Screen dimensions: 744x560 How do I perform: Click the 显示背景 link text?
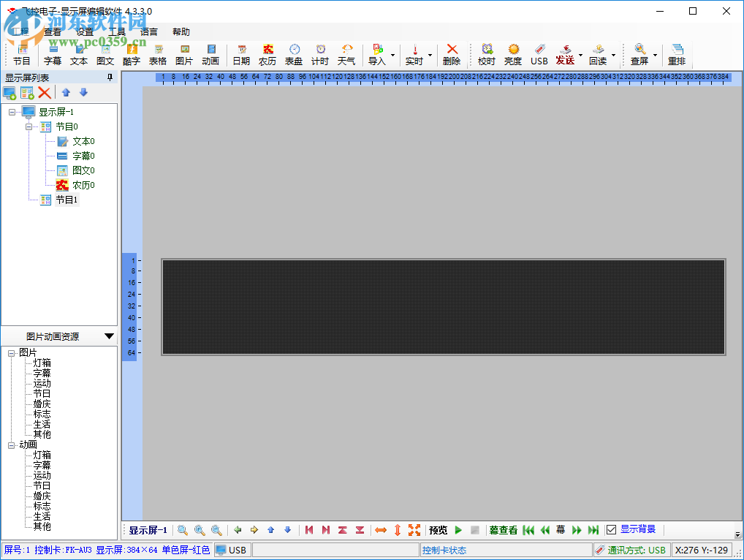coord(638,529)
